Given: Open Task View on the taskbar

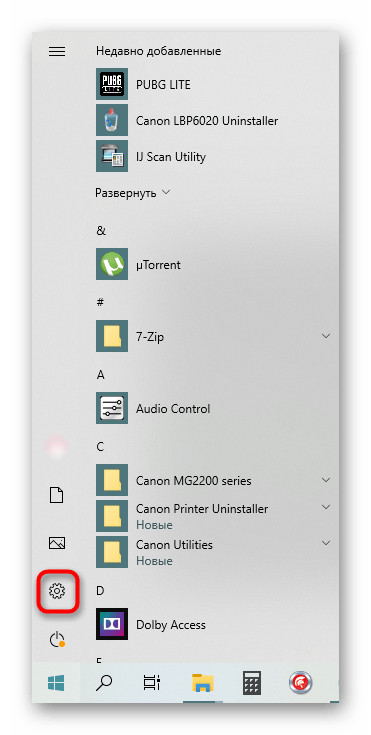Looking at the screenshot, I should [x=151, y=682].
